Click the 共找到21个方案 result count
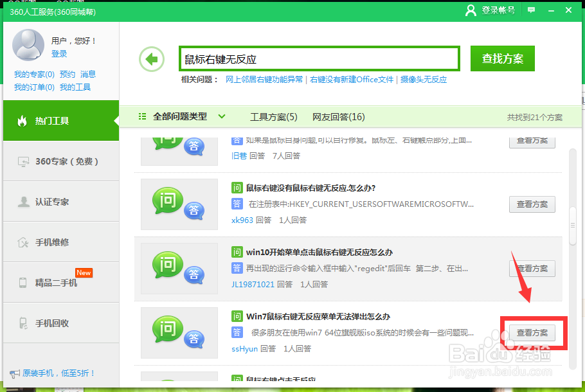The height and width of the screenshot is (392, 585). pos(534,118)
